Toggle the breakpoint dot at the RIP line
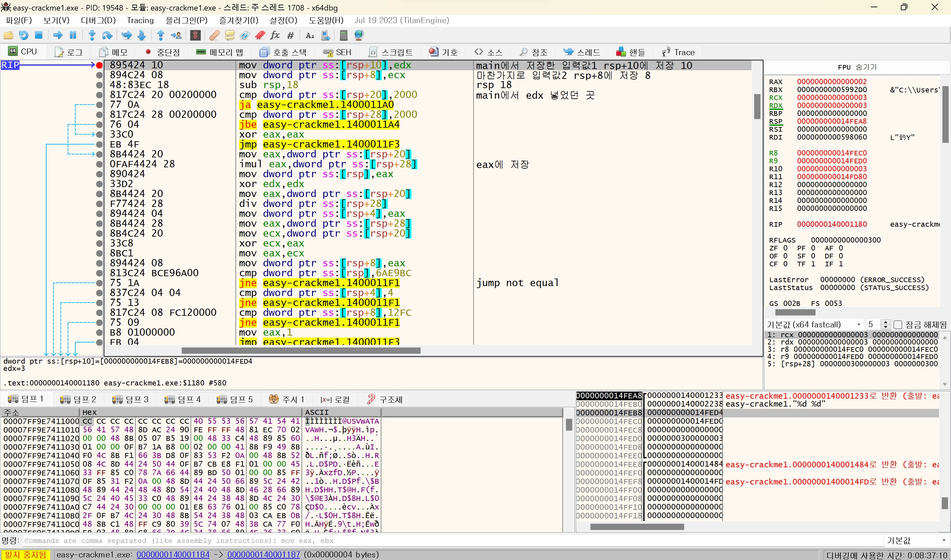Image resolution: width=951 pixels, height=560 pixels. point(99,65)
